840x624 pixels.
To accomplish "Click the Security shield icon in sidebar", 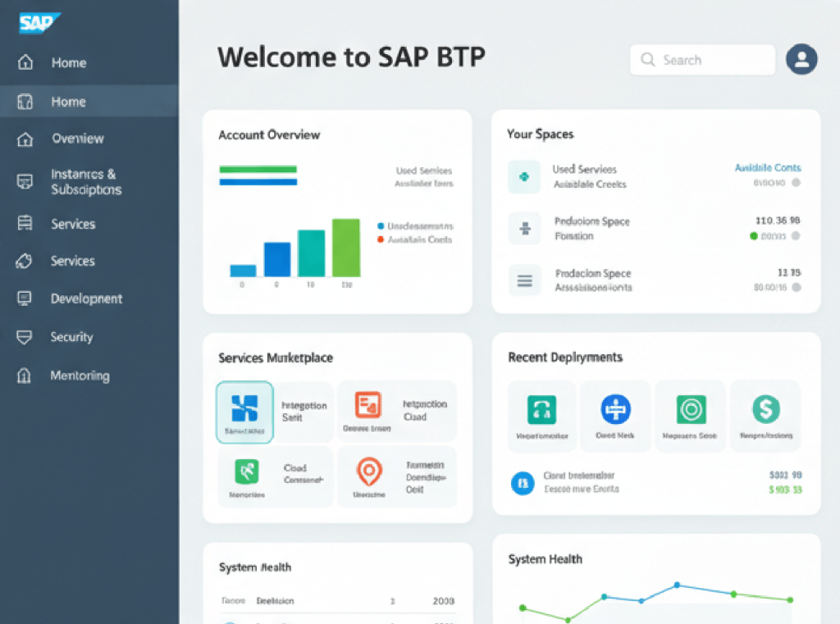I will [25, 337].
